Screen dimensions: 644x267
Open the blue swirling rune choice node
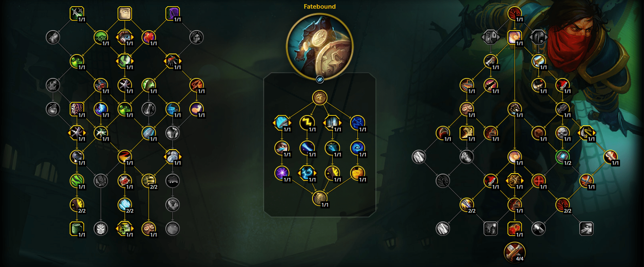[307, 173]
